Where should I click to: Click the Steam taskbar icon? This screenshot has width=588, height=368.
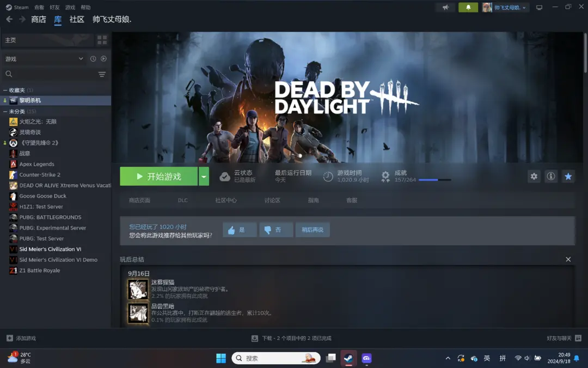tap(348, 358)
